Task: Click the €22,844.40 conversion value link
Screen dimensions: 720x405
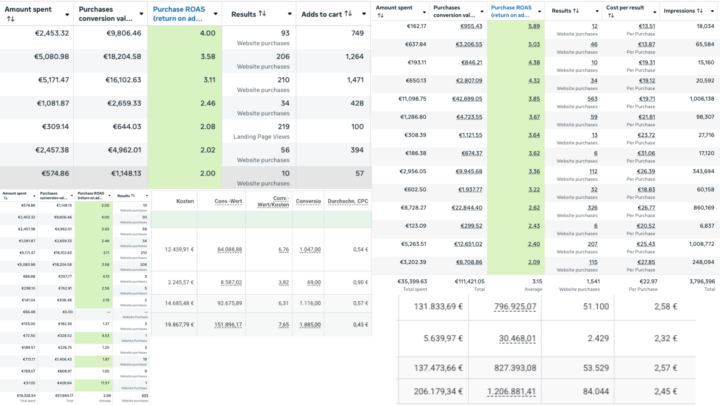Action: 467,208
